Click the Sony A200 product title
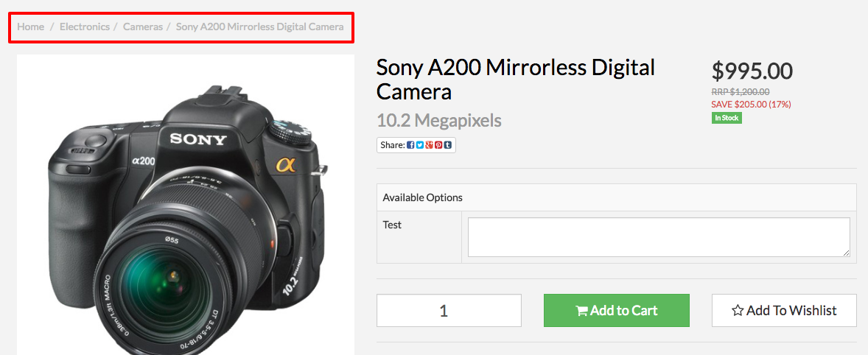The height and width of the screenshot is (355, 868). pyautogui.click(x=515, y=80)
